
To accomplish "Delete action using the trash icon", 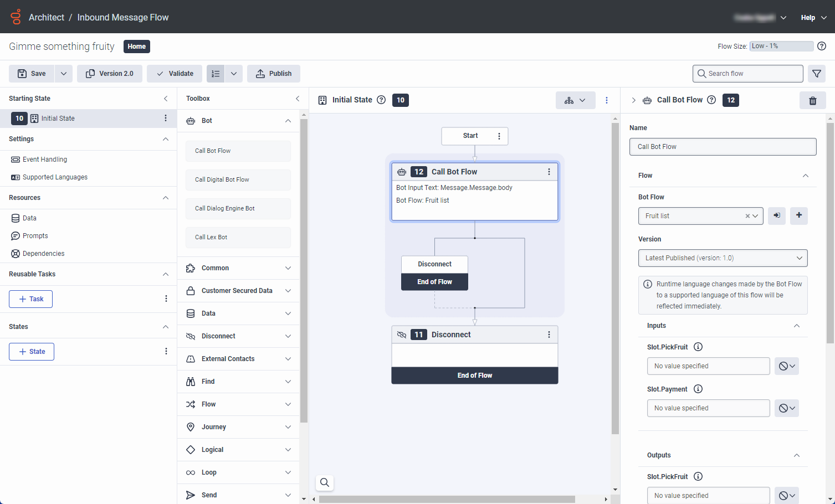I will [812, 100].
